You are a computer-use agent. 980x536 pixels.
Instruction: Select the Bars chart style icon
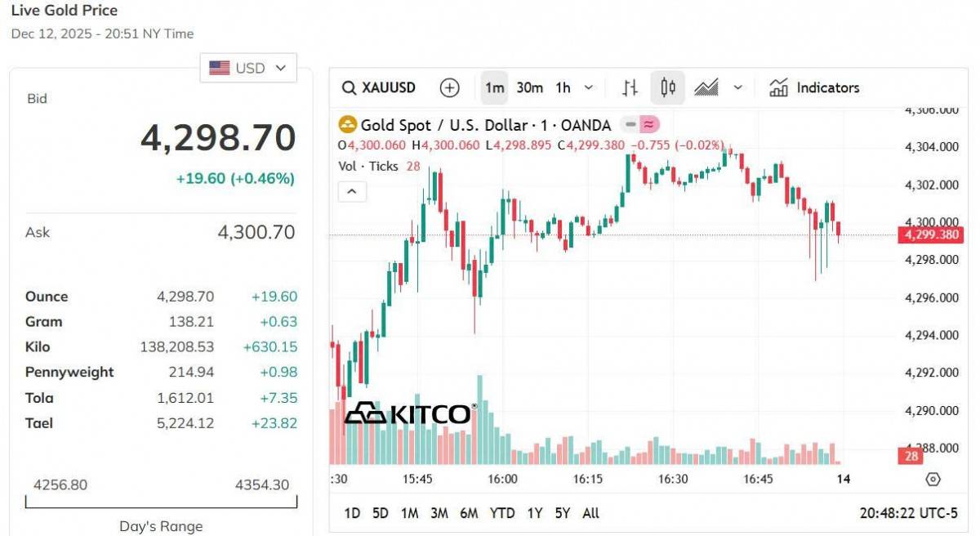(x=630, y=87)
